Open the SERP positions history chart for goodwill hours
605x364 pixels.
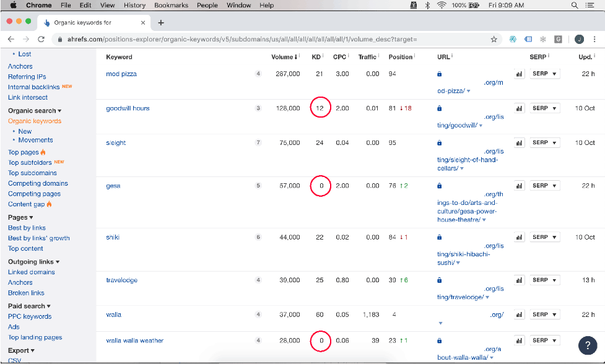tap(519, 108)
